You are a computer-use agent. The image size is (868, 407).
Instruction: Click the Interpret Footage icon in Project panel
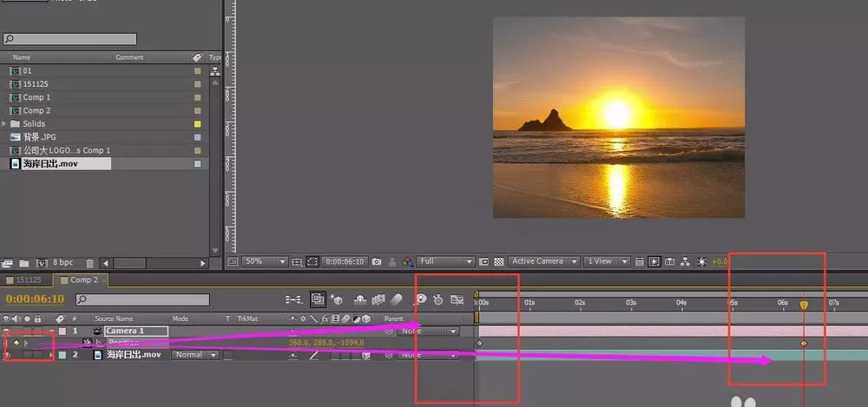7,264
